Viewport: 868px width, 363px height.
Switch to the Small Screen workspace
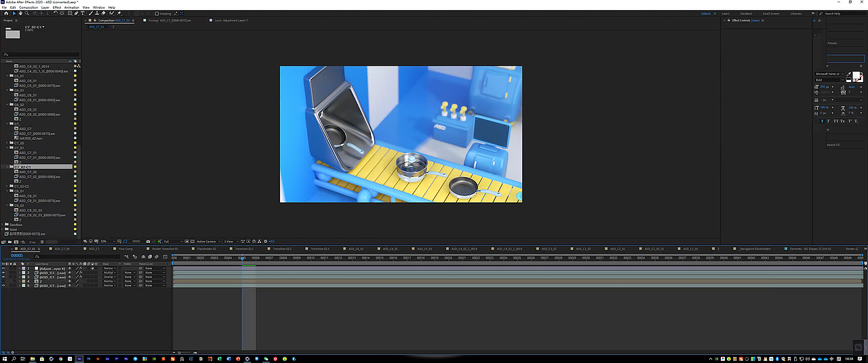pos(771,14)
